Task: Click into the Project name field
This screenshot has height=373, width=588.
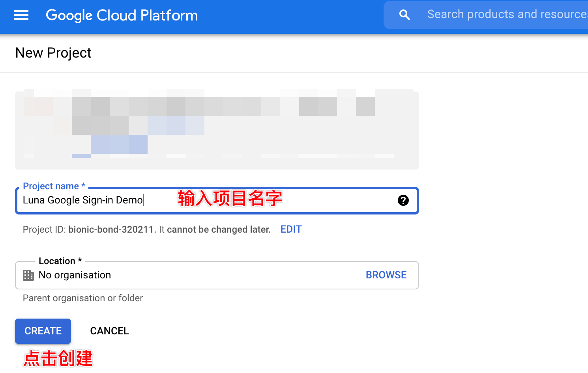Action: point(217,201)
